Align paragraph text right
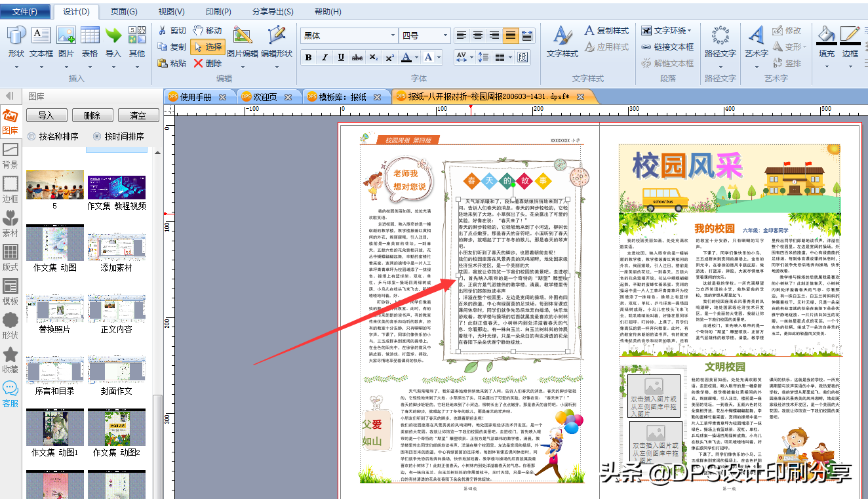868x499 pixels. click(x=494, y=35)
